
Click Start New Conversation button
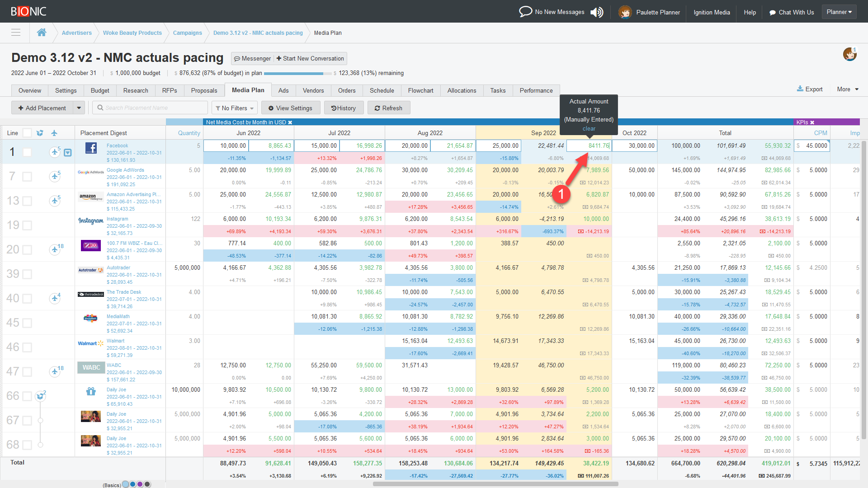(x=310, y=58)
